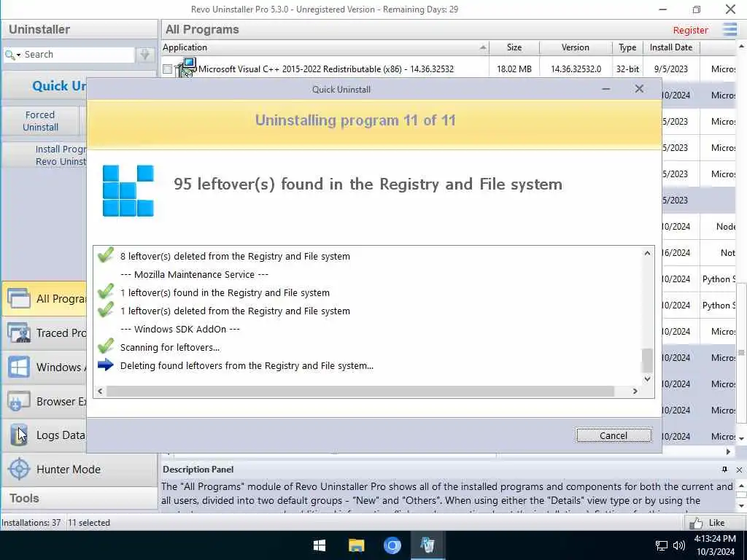747x560 pixels.
Task: Click the 14.36.32532.0 version cell
Action: [x=576, y=69]
